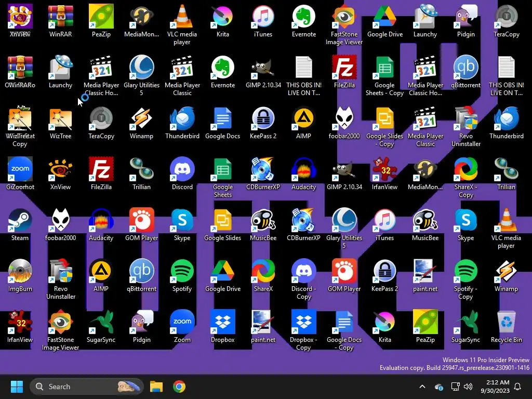Click the KeePass 2 icon beside AIMP
The width and height of the screenshot is (532, 399).
[263, 123]
